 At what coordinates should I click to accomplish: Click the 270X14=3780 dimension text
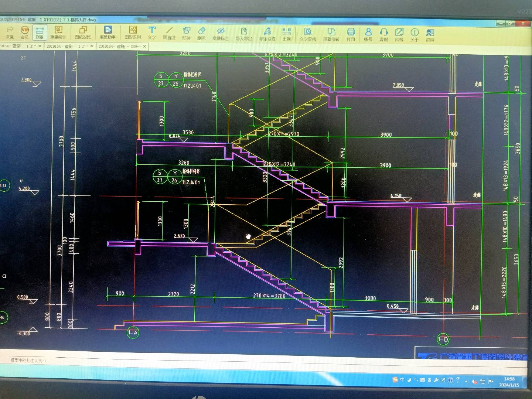(x=269, y=296)
